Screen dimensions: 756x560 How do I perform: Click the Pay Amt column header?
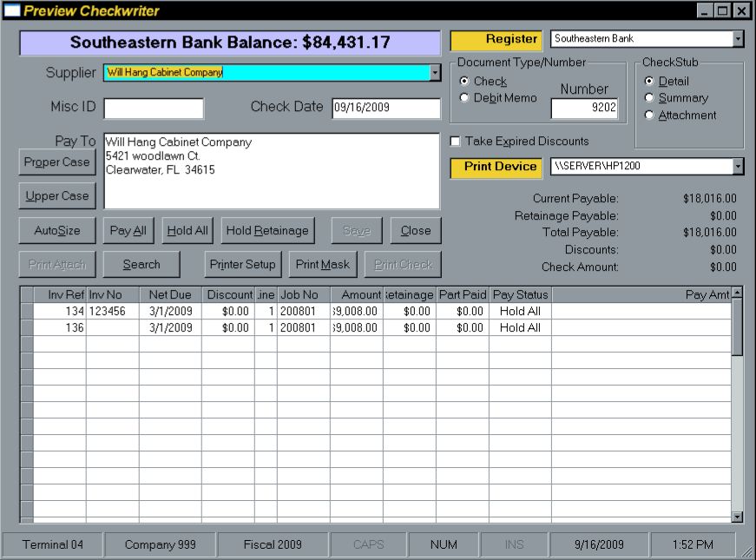[x=641, y=294]
